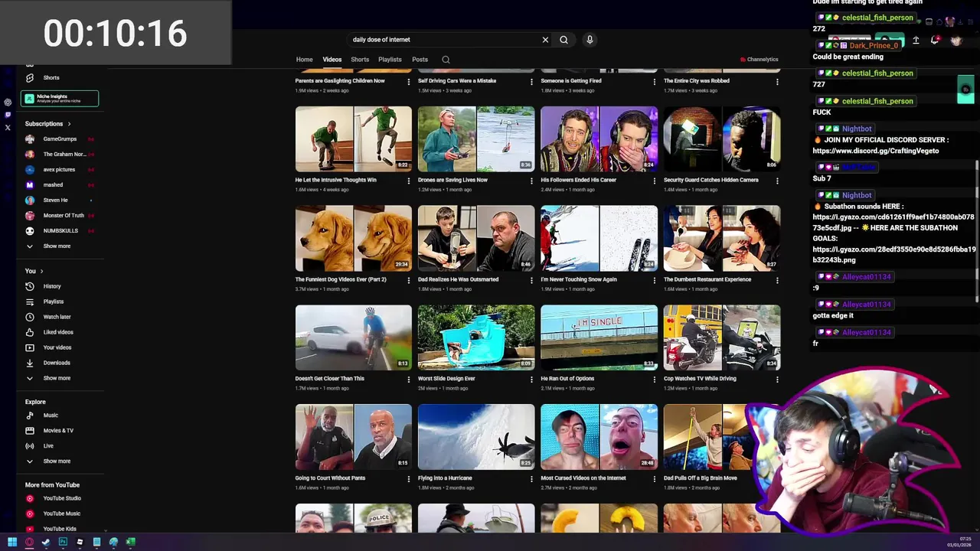980x551 pixels.
Task: Open YouTube Music
Action: pyautogui.click(x=60, y=514)
